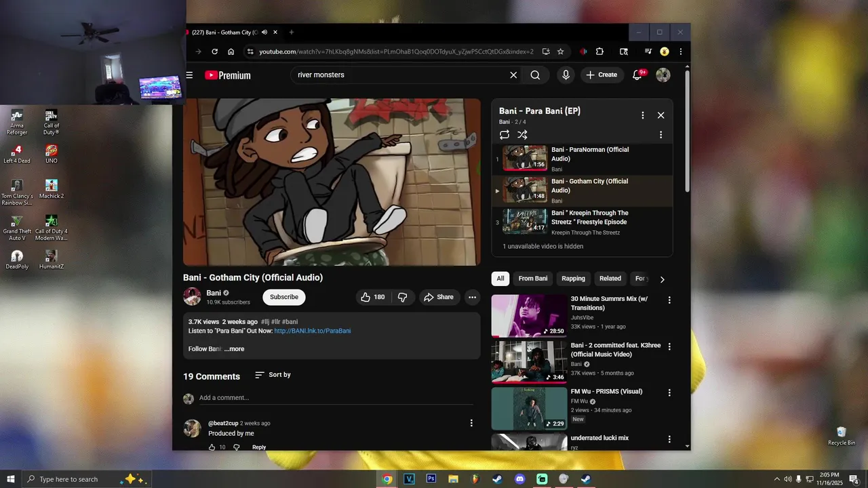
Task: Play Bani - ParaNorman playlist item
Action: click(582, 159)
